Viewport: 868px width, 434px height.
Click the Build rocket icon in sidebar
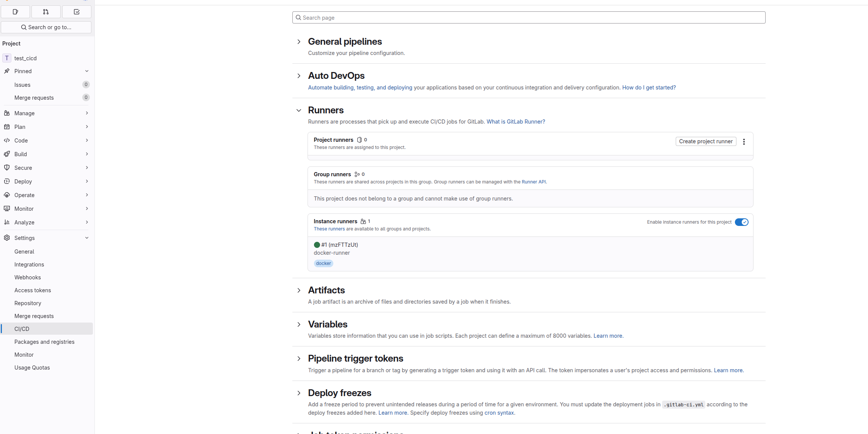coord(7,154)
